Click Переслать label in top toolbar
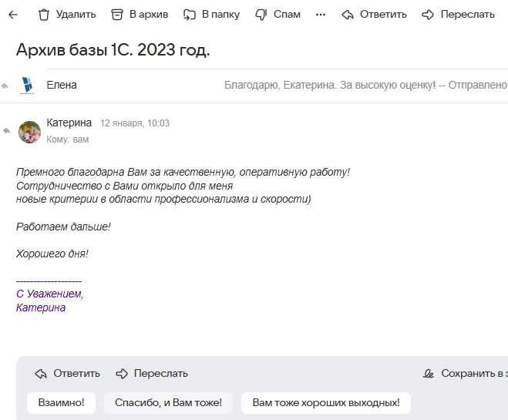This screenshot has height=420, width=508. 467,14
